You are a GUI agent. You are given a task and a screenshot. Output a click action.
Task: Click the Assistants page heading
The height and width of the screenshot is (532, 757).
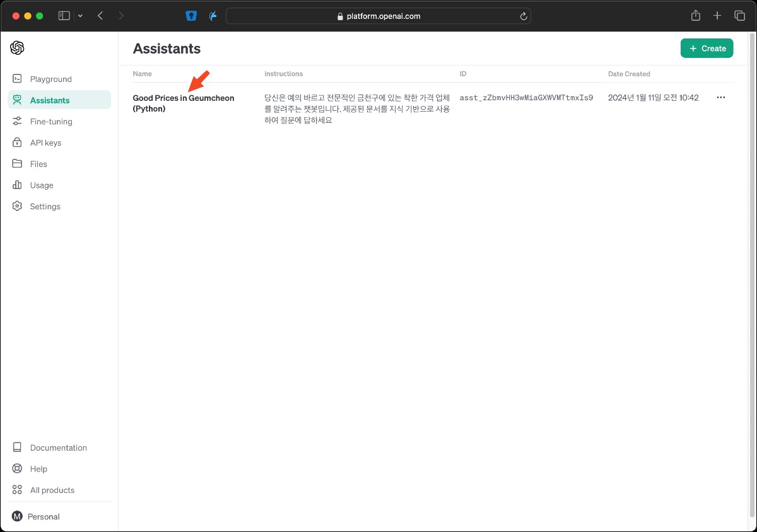point(167,49)
